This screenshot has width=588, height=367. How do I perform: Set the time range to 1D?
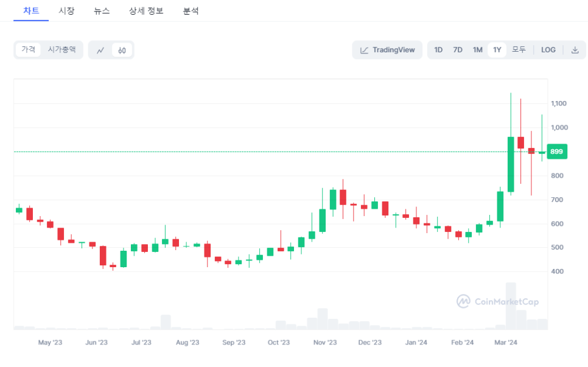coord(438,50)
